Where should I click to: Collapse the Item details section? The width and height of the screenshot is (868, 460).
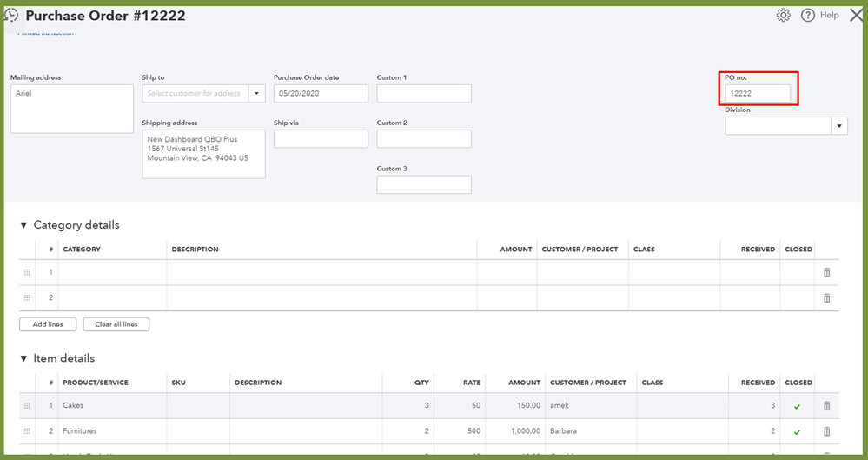coord(23,358)
